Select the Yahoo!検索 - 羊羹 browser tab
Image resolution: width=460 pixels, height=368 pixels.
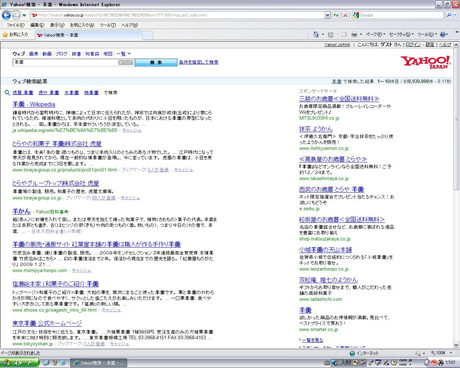[88, 35]
